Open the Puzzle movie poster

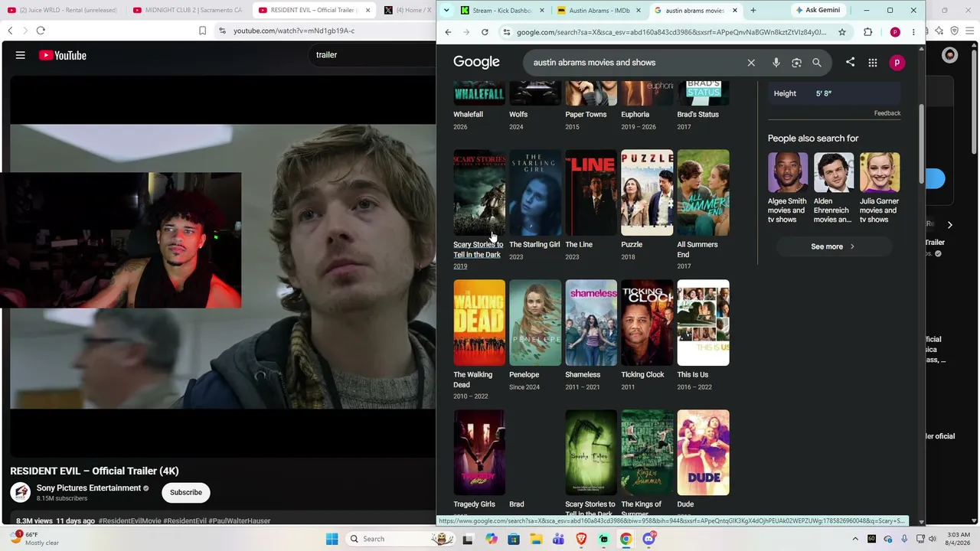tap(647, 192)
